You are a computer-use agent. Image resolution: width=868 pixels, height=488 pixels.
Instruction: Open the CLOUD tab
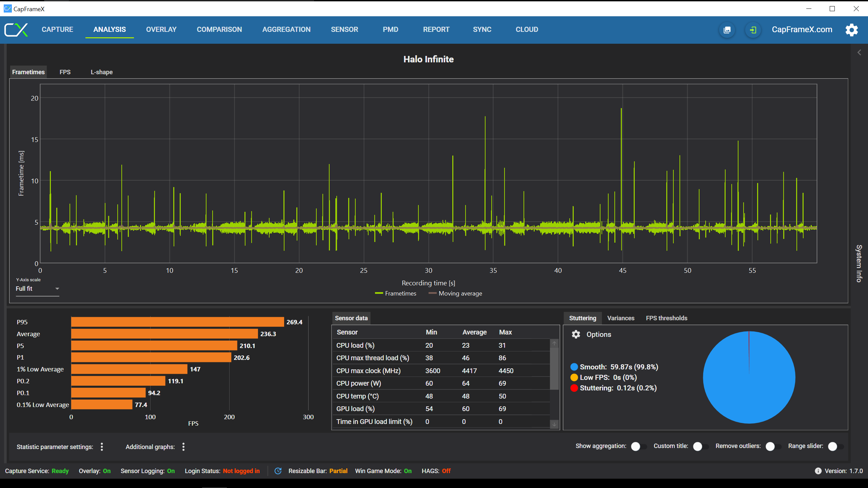tap(527, 29)
